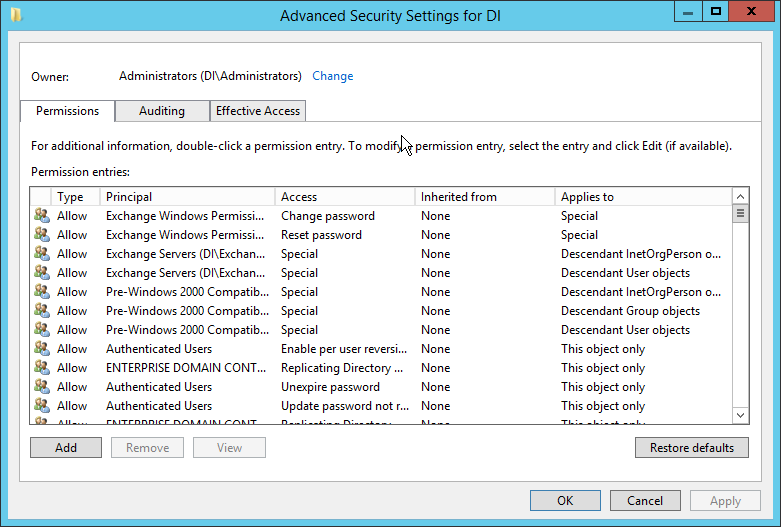The image size is (781, 527).
Task: Click the Restore defaults button
Action: point(691,448)
